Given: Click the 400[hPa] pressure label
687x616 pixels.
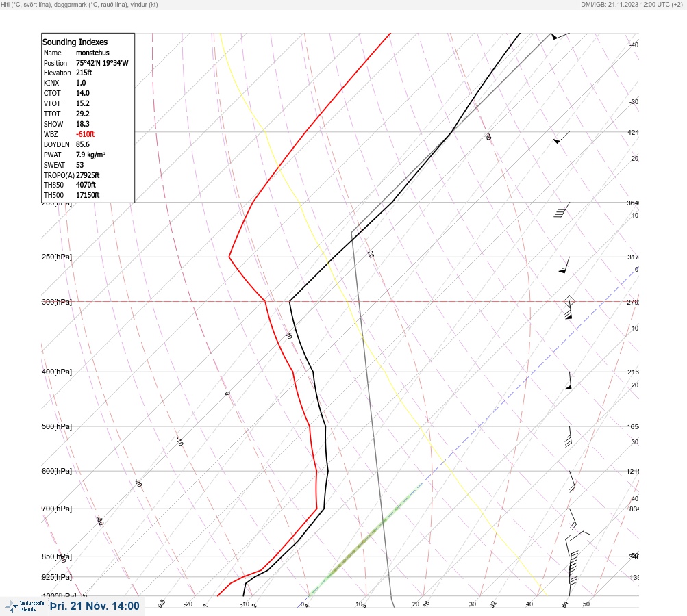Looking at the screenshot, I should (57, 372).
